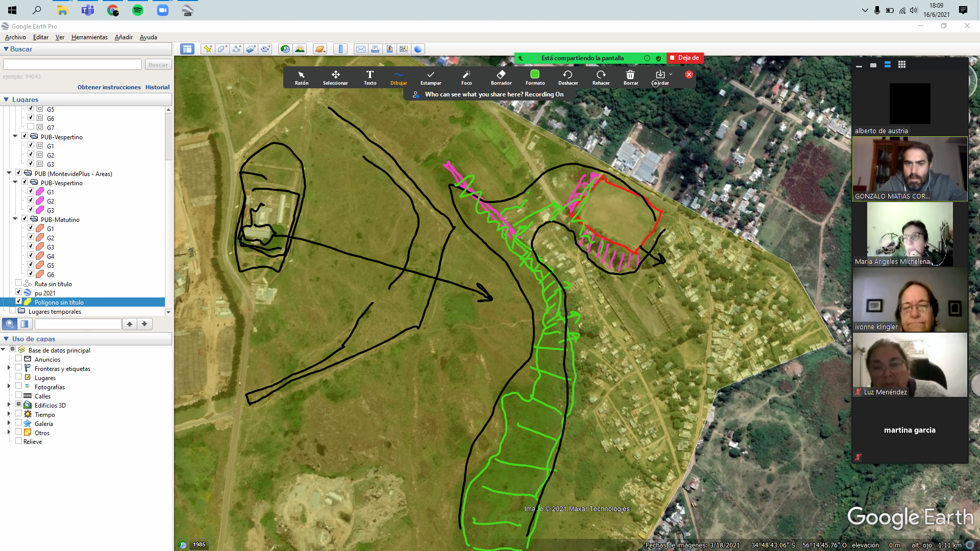The height and width of the screenshot is (551, 980).
Task: Enable the Ruta sin título checkbox
Action: (x=19, y=283)
